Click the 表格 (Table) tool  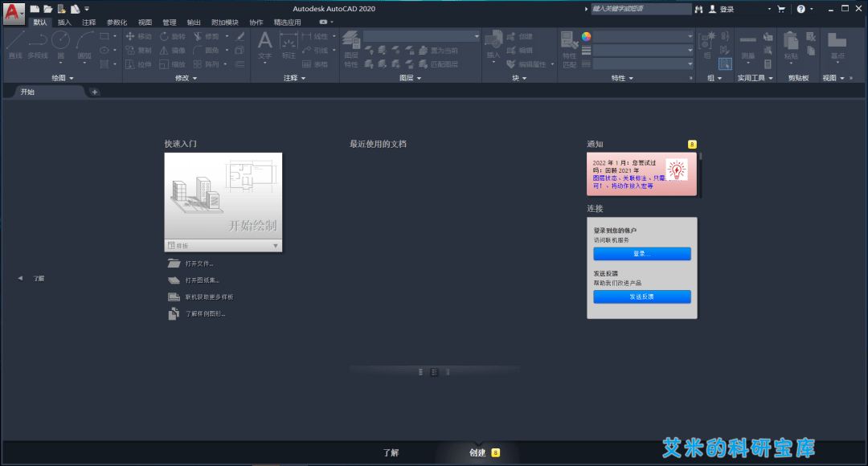pyautogui.click(x=315, y=64)
